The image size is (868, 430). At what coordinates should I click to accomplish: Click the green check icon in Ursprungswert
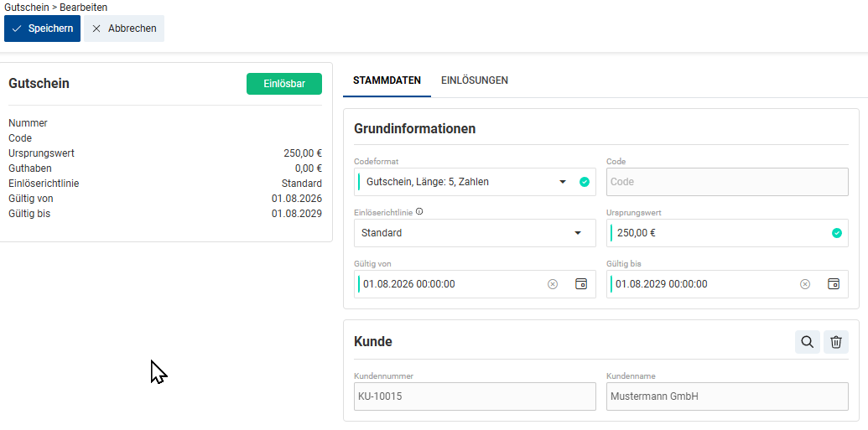(837, 233)
